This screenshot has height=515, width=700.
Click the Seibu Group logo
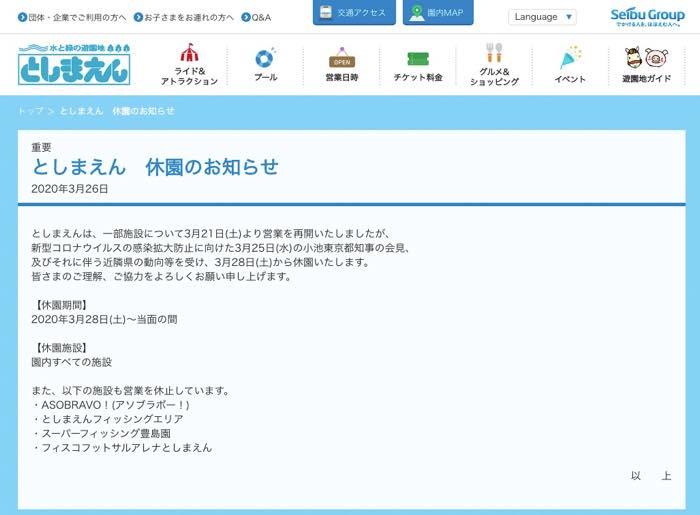(x=647, y=17)
